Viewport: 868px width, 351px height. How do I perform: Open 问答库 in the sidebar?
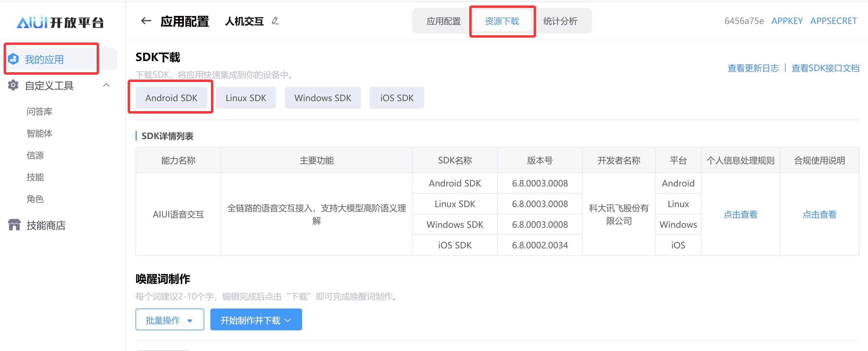(x=40, y=111)
